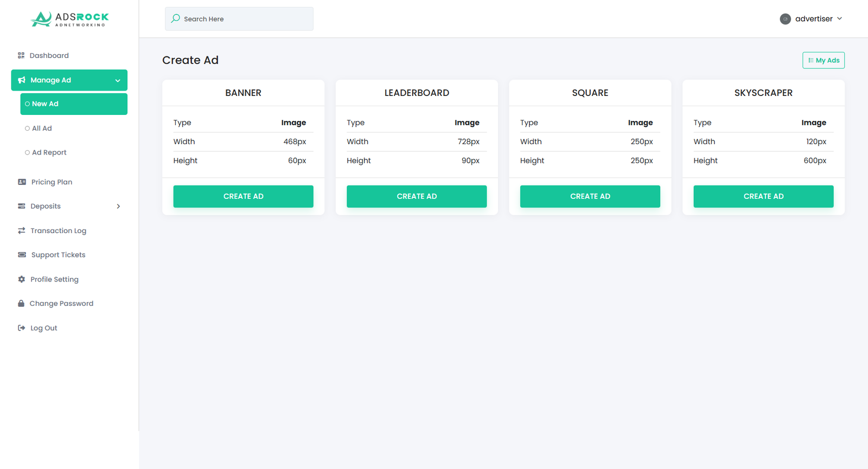Open the advertiser account dropdown arrow
This screenshot has width=868, height=469.
(839, 18)
